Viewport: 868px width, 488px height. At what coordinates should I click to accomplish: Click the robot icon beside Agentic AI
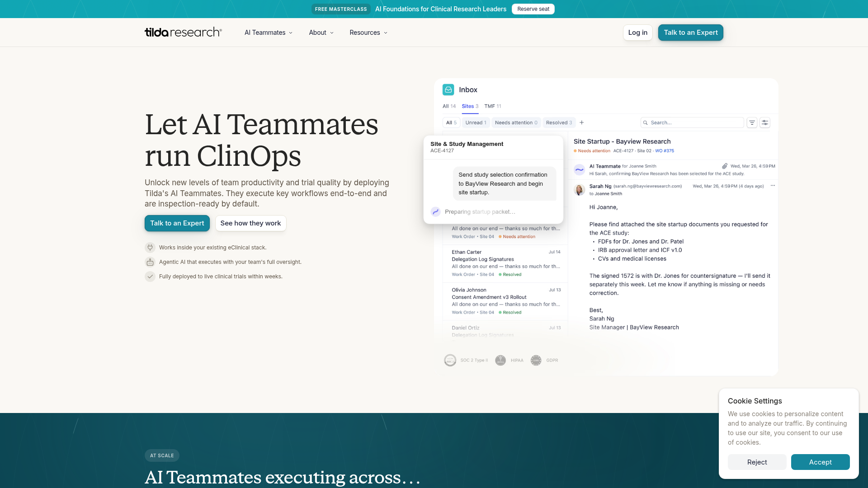click(150, 262)
